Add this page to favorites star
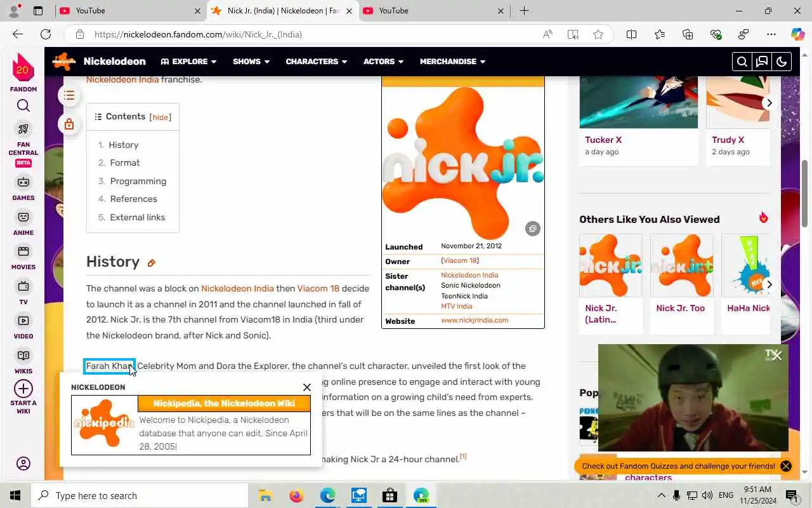 pyautogui.click(x=598, y=34)
